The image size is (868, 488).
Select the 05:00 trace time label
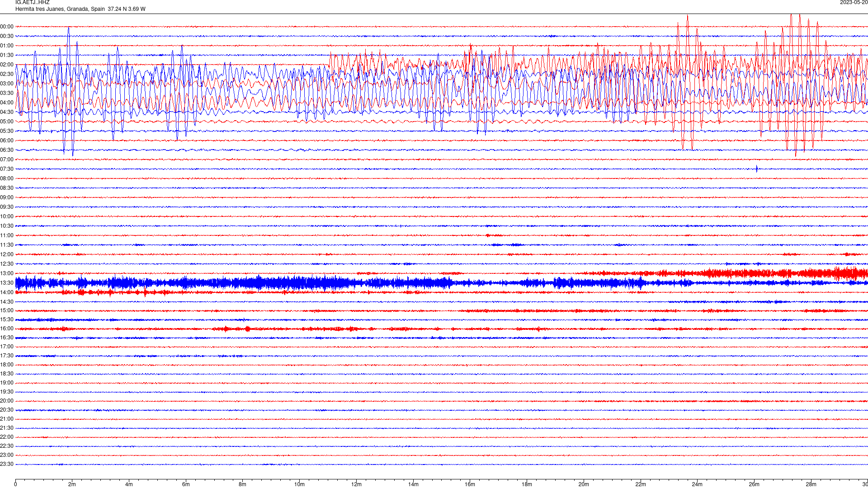point(7,122)
